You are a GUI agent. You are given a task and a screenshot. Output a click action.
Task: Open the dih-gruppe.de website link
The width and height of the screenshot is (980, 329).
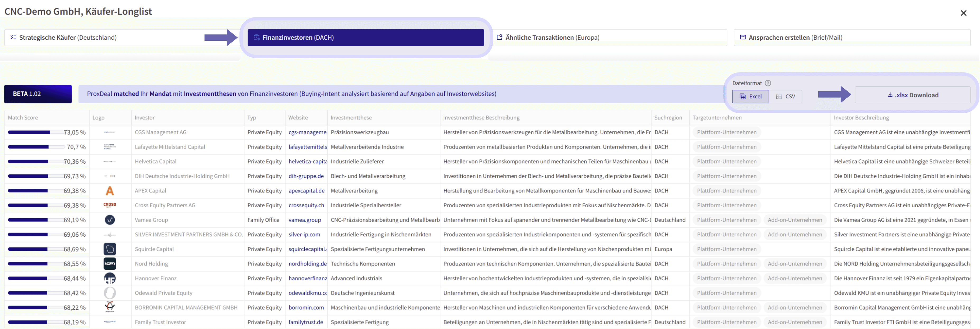[306, 176]
